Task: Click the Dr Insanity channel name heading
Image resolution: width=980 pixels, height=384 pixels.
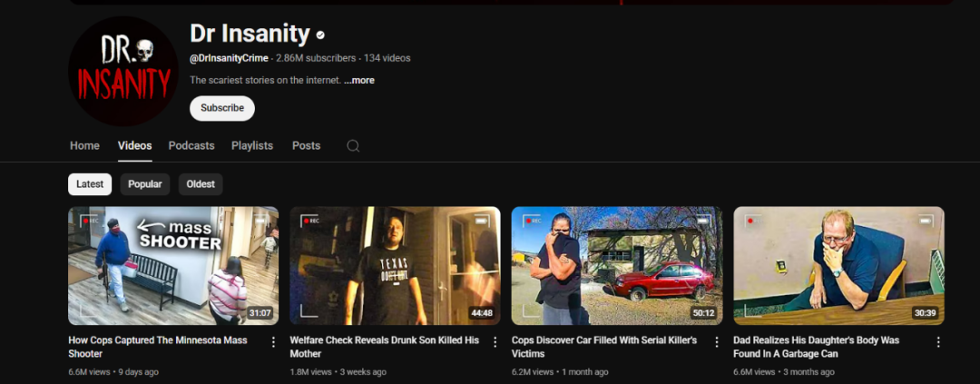Action: tap(250, 34)
